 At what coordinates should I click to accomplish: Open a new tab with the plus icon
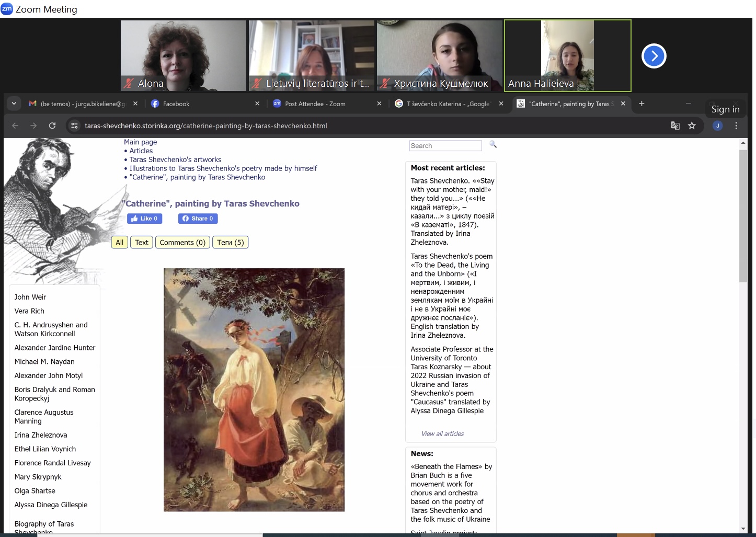point(642,104)
